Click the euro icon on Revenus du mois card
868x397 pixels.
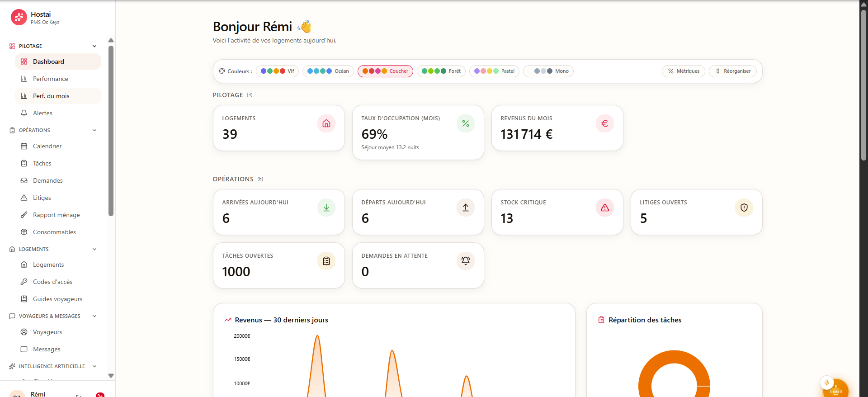click(605, 123)
